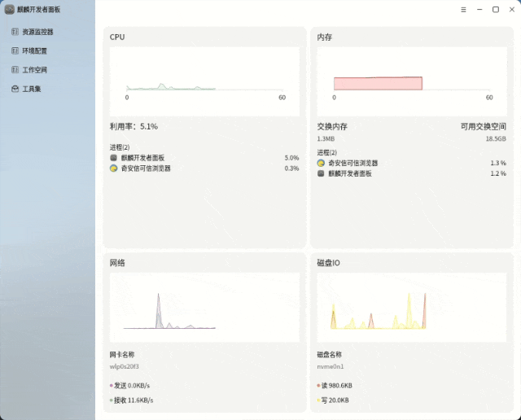Click the disk IO graph
Image resolution: width=521 pixels, height=420 pixels.
coord(411,308)
